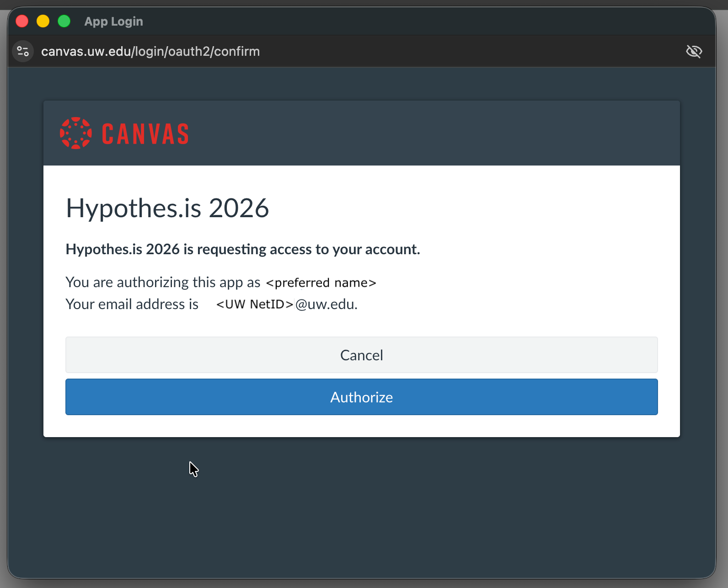Click the "App Login" window title
The height and width of the screenshot is (588, 728).
click(114, 21)
